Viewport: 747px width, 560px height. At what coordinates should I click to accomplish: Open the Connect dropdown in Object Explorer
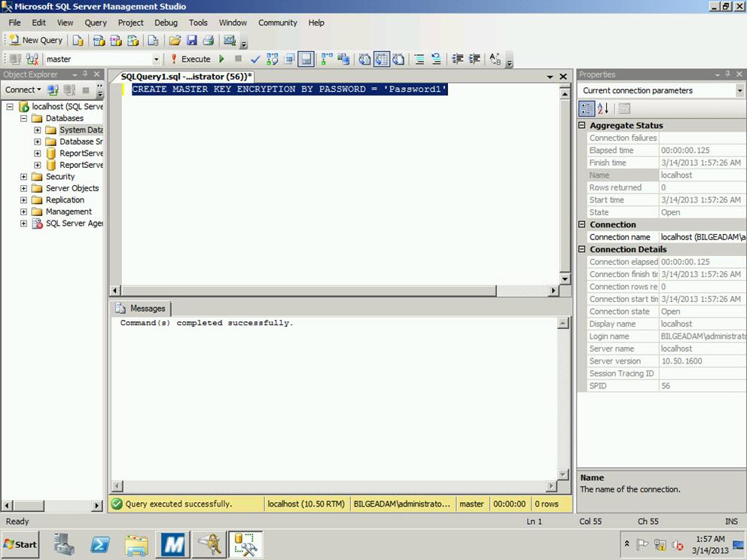[x=23, y=90]
